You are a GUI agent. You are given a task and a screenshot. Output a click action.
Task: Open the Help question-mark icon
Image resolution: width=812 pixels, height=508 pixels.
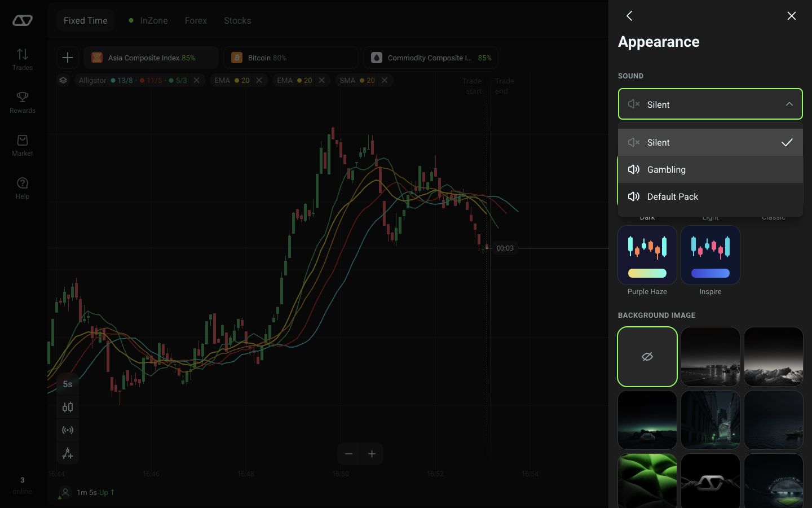coord(23,189)
